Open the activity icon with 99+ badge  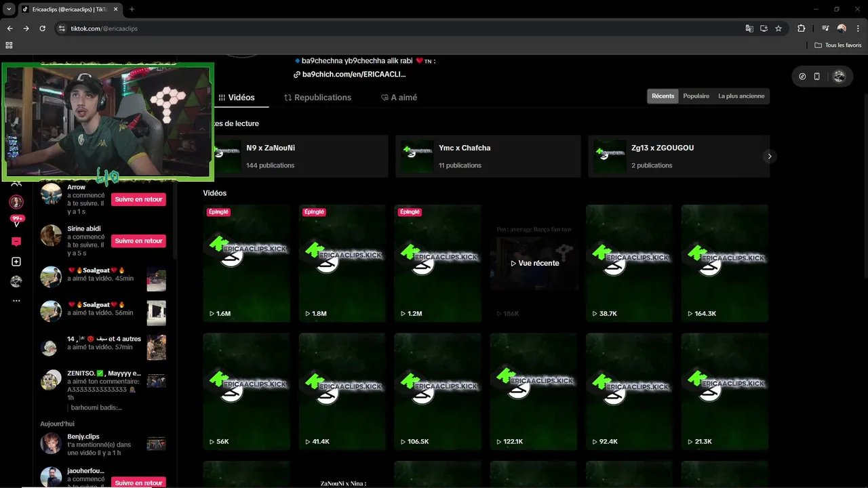click(x=16, y=221)
